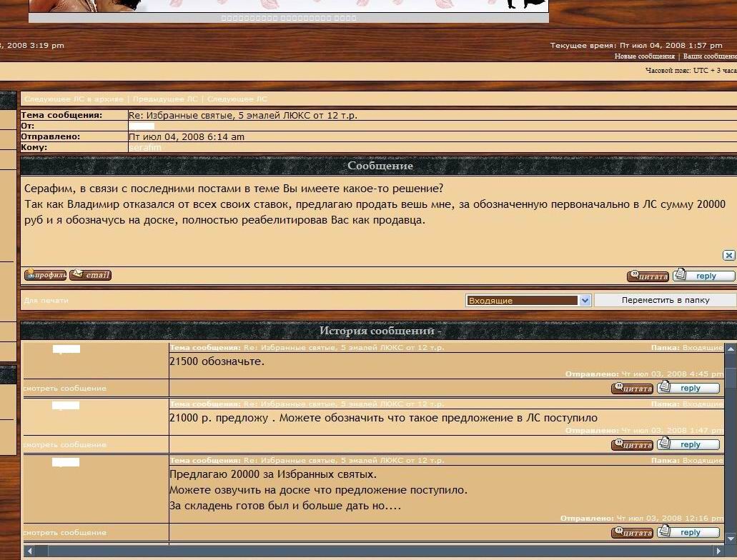Open sender's profile via the профиль button
The height and width of the screenshot is (560, 737).
[45, 275]
